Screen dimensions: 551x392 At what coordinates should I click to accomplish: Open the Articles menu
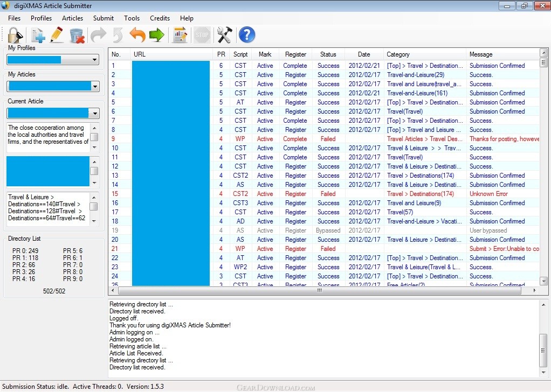pos(72,18)
